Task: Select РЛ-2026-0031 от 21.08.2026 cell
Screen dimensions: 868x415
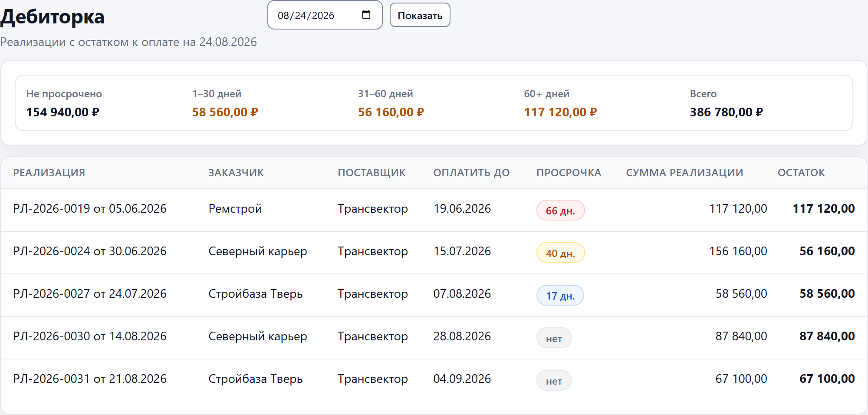Action: [x=90, y=379]
